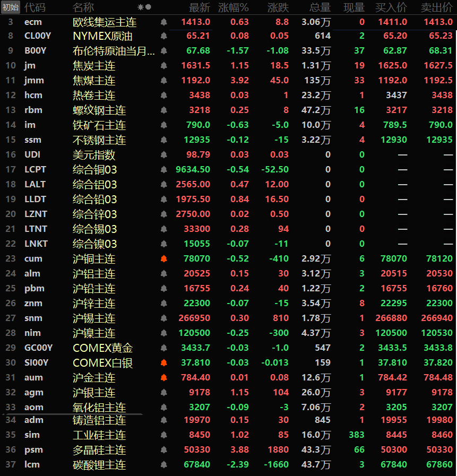Click the sun-shaped icon in header row

(141, 7)
